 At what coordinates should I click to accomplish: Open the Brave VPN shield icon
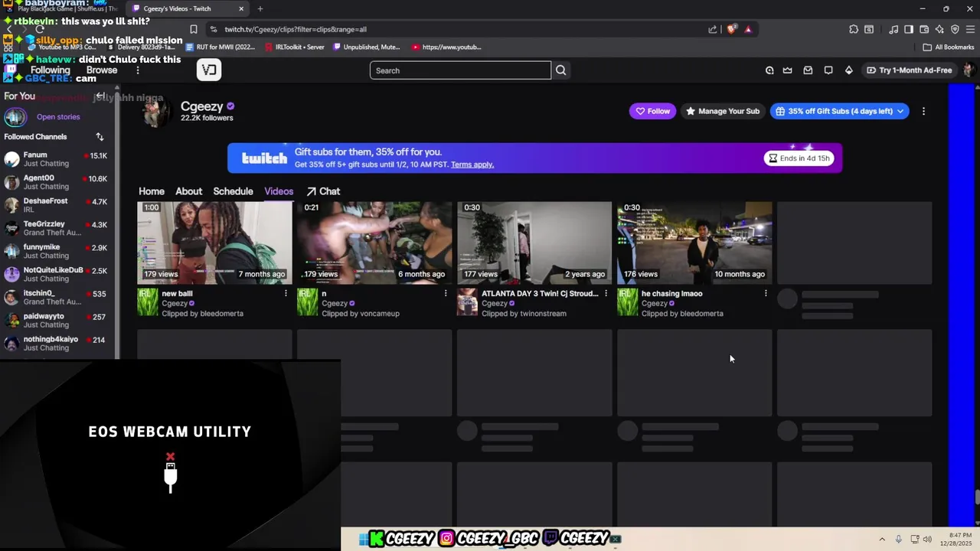click(955, 29)
